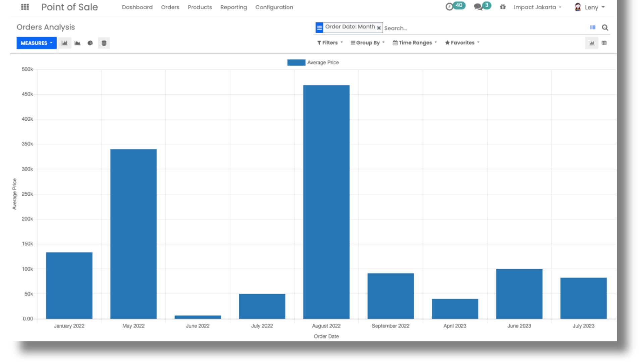Toggle stacked chart icon

104,43
